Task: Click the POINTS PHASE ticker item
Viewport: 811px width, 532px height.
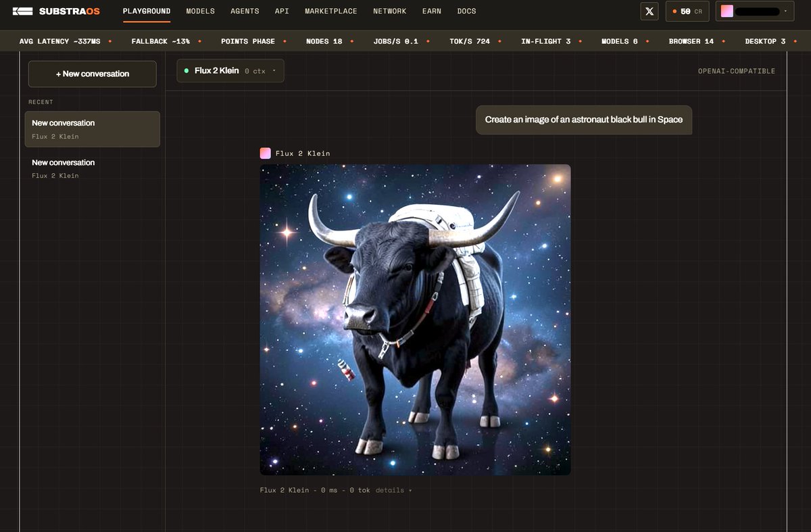Action: tap(248, 41)
